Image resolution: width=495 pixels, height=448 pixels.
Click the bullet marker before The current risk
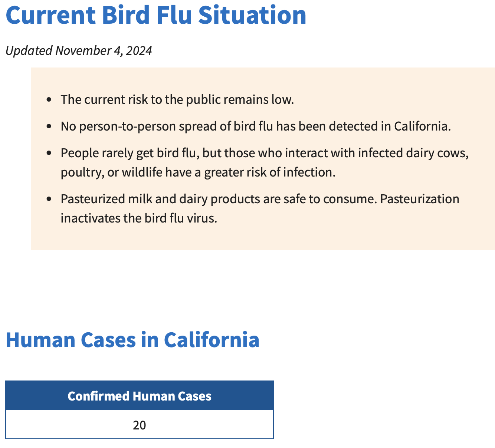tap(49, 100)
